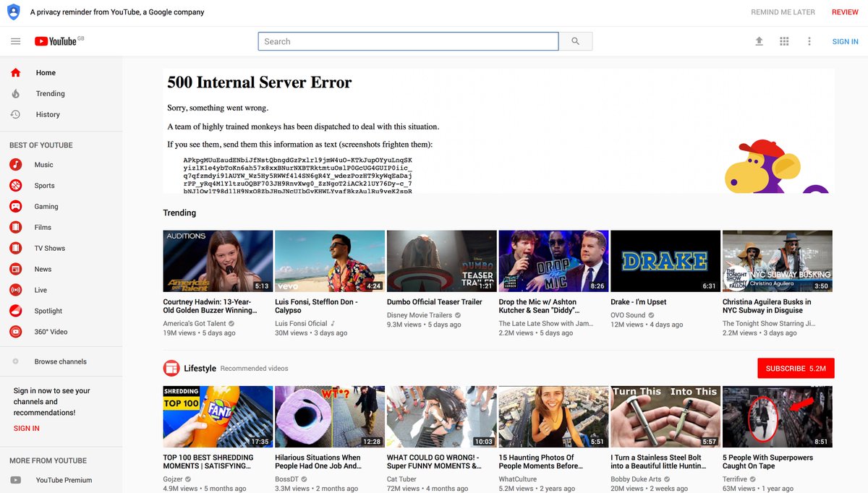Image resolution: width=868 pixels, height=493 pixels.
Task: Click the Lifestyle channel avatar icon
Action: point(171,368)
